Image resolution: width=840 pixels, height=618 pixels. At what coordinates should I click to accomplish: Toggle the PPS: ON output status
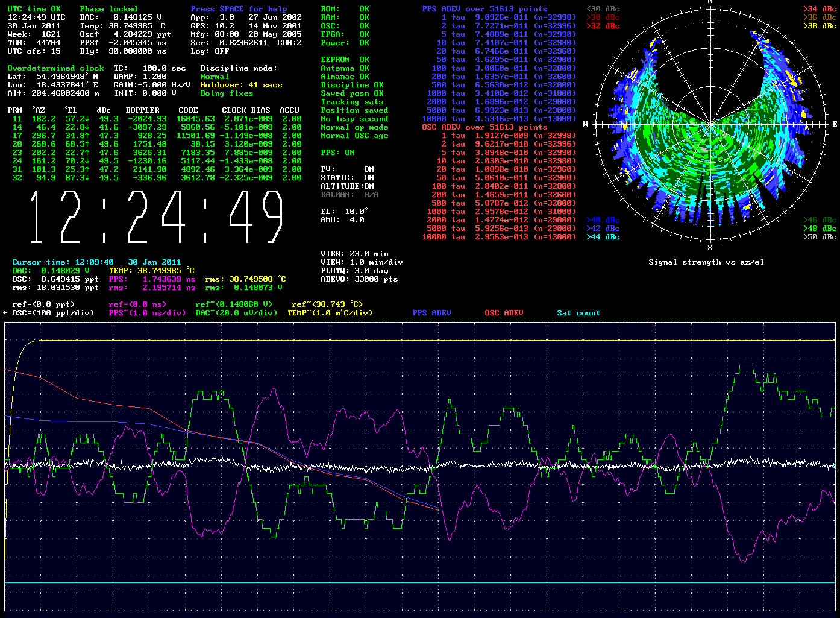tap(337, 153)
